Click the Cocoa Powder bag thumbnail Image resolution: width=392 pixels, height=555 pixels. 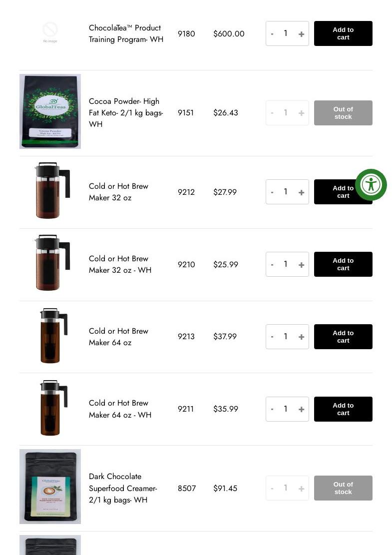(x=50, y=111)
